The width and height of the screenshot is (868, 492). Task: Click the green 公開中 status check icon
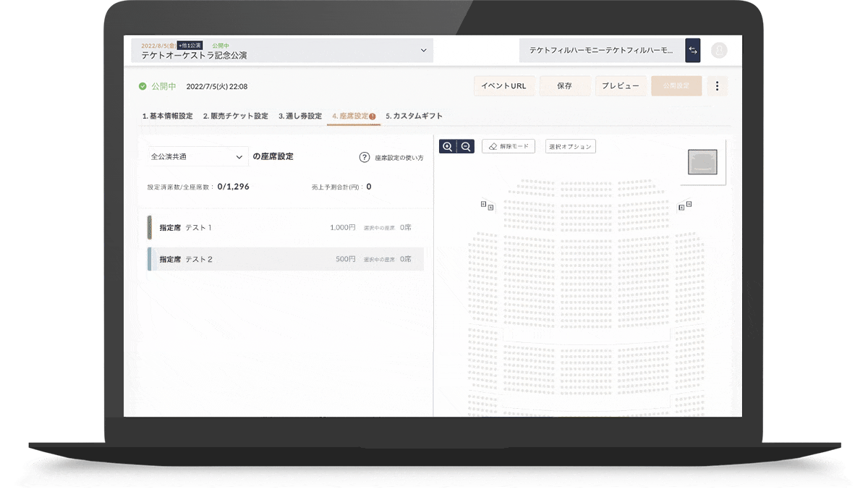click(x=142, y=85)
